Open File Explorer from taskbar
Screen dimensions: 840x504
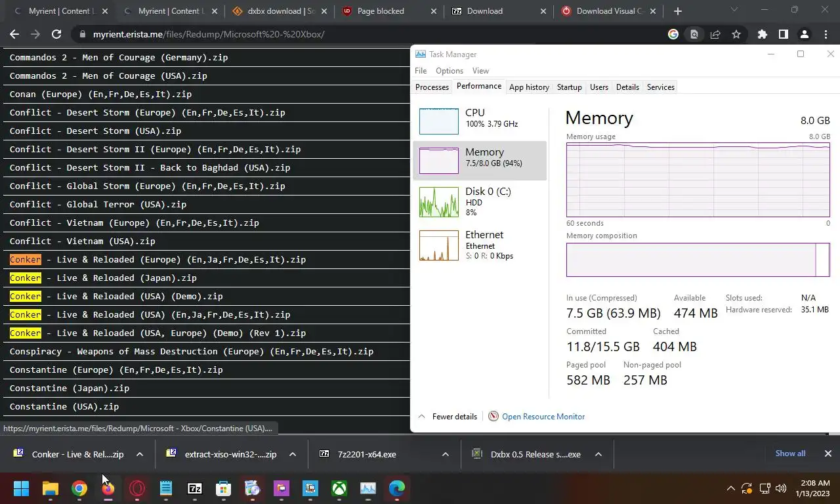coord(51,488)
